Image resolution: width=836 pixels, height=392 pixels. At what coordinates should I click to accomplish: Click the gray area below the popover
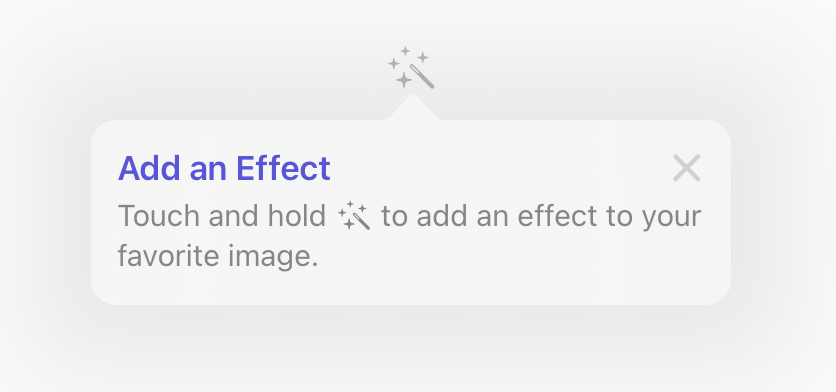[x=411, y=347]
